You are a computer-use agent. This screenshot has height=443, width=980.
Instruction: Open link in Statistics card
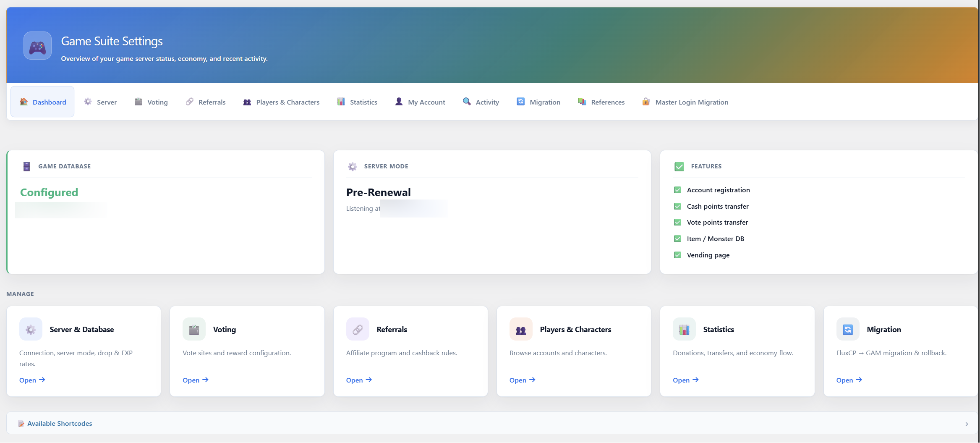click(685, 380)
